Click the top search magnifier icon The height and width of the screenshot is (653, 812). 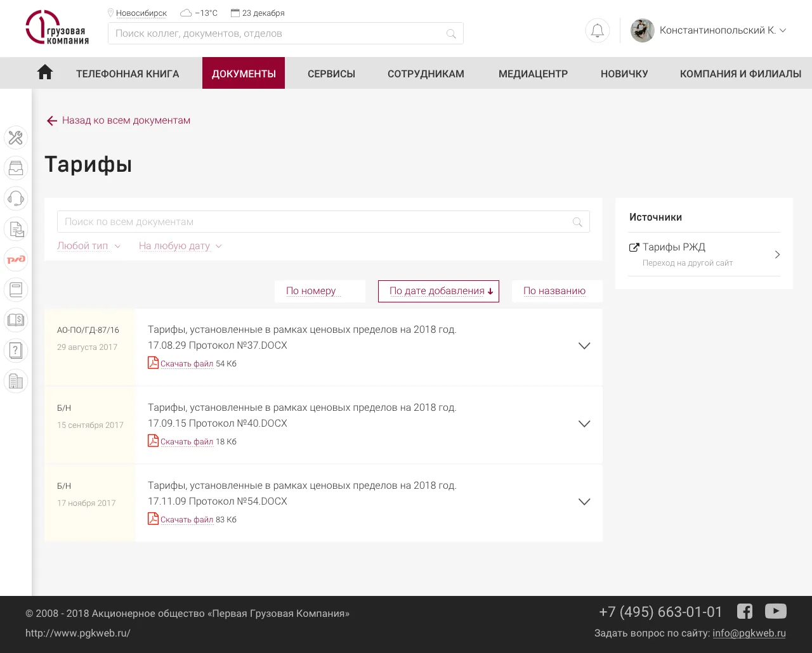451,34
